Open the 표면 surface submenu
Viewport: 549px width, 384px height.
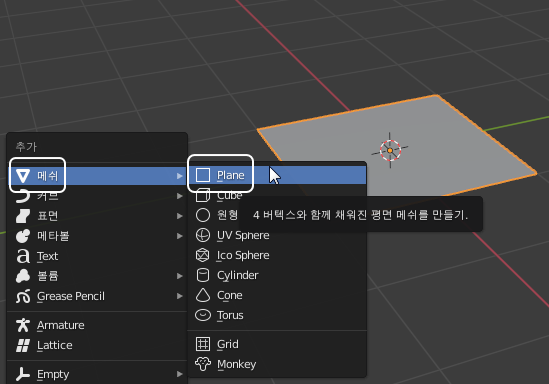click(x=97, y=216)
